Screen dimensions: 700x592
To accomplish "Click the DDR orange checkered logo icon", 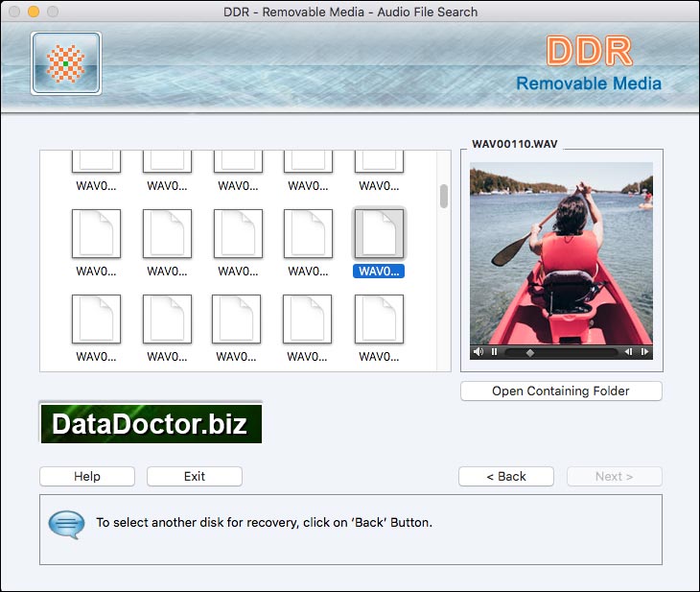I will 66,63.
